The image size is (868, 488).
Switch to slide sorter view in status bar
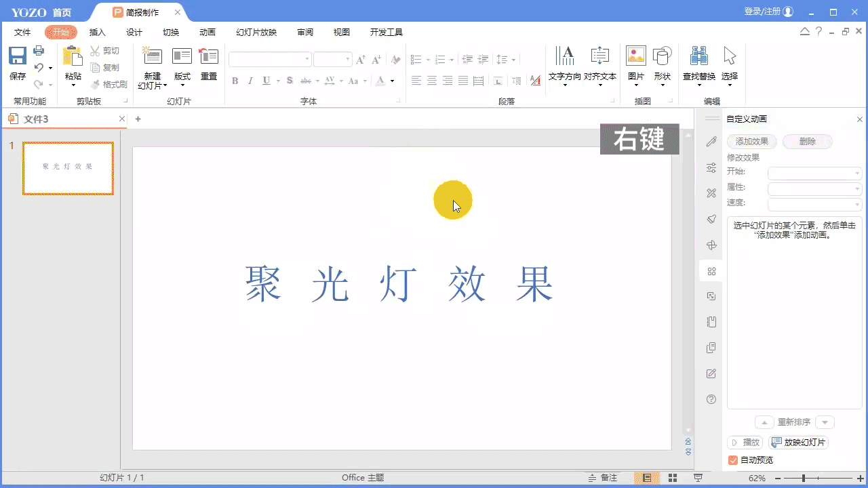673,478
